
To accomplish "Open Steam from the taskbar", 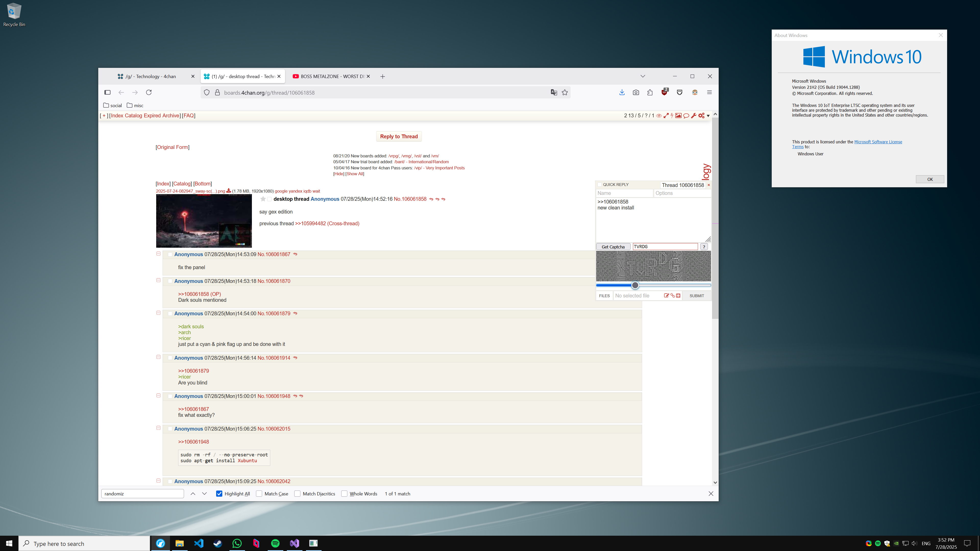I will point(218,543).
